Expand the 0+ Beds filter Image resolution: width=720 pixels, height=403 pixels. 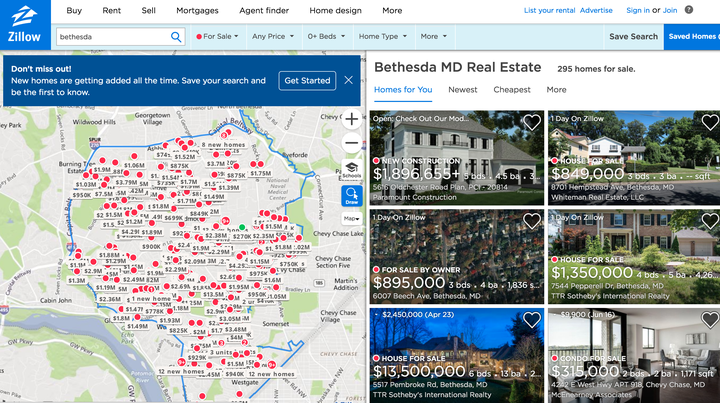coord(326,36)
